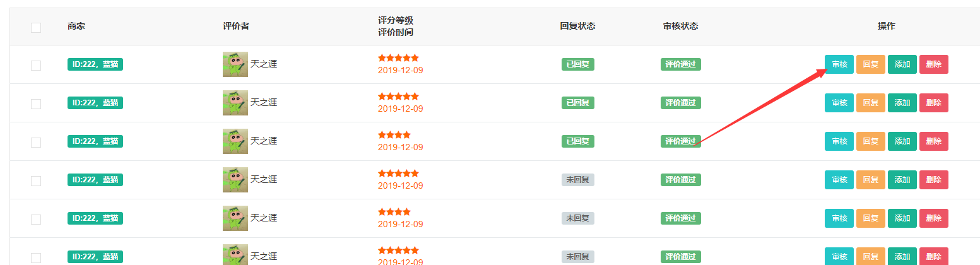Image resolution: width=980 pixels, height=265 pixels.
Task: Check the fifth row's checkbox
Action: pyautogui.click(x=36, y=220)
